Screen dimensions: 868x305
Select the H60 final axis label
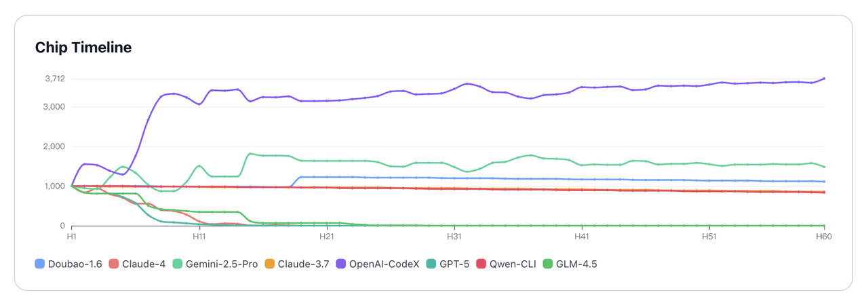tap(824, 237)
